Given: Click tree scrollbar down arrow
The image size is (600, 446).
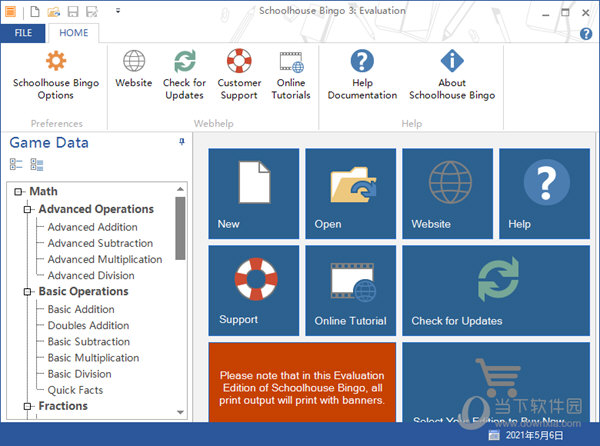Looking at the screenshot, I should pos(181,412).
